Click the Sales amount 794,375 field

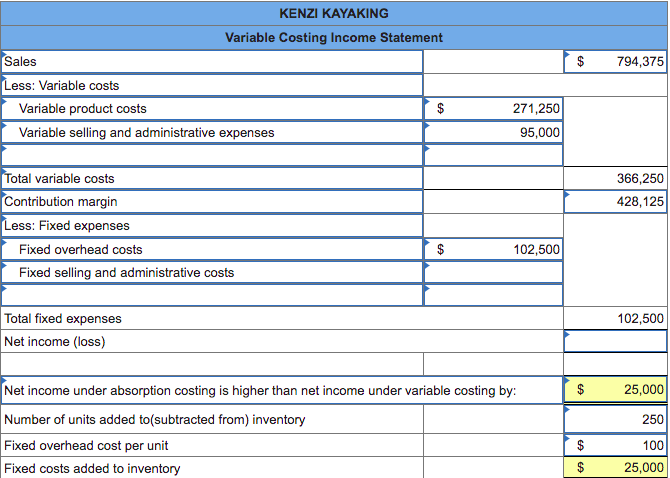pyautogui.click(x=615, y=62)
